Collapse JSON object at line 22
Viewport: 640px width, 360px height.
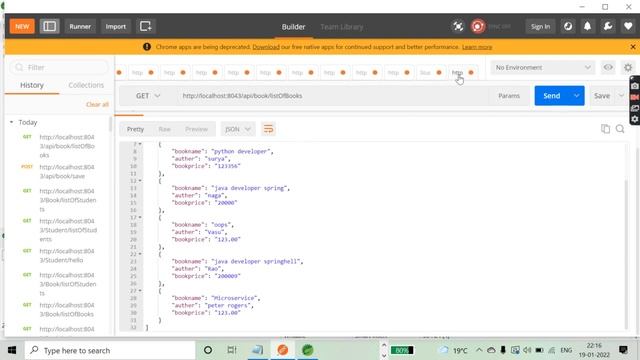pyautogui.click(x=140, y=254)
